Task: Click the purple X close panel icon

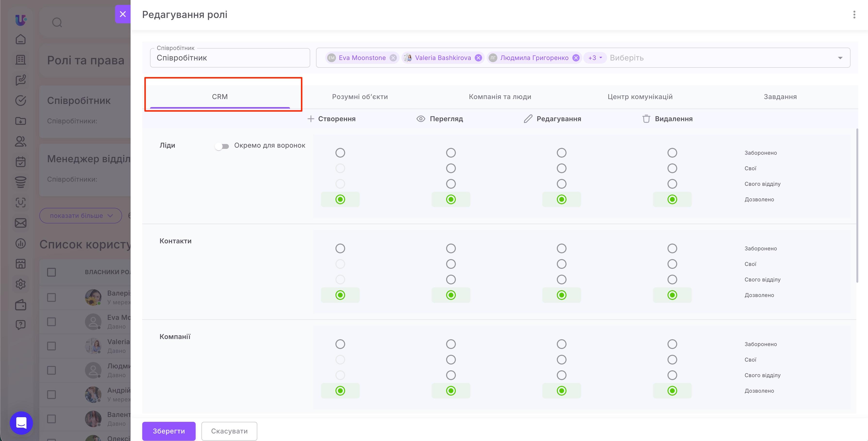Action: pos(123,14)
